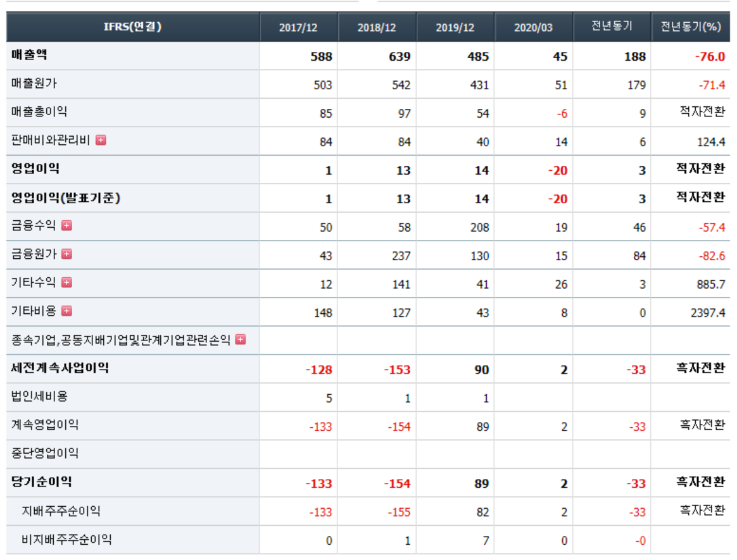The width and height of the screenshot is (737, 560).
Task: Click 금융수익 change of -57.4 percent
Action: [x=712, y=228]
